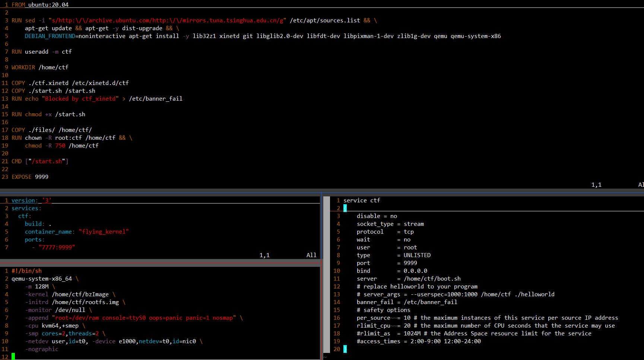Viewport: 644px width, 360px height.
Task: Click the kernel append string with nosmap
Action: click(144, 318)
